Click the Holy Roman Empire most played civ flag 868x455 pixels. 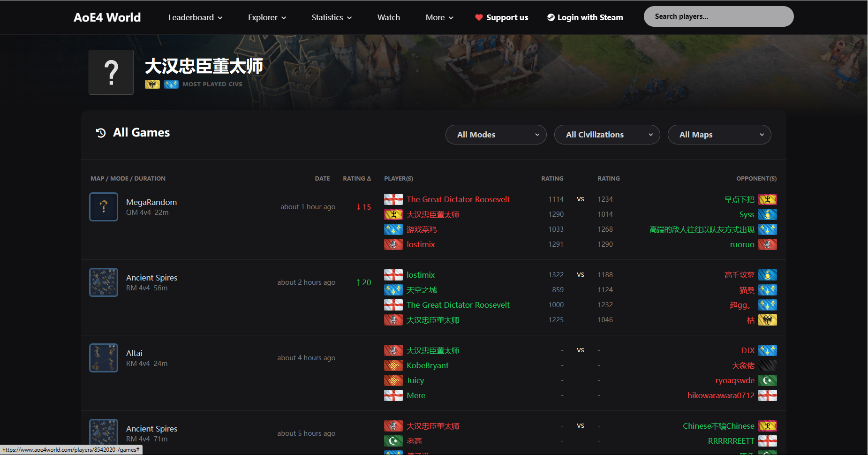tap(152, 84)
